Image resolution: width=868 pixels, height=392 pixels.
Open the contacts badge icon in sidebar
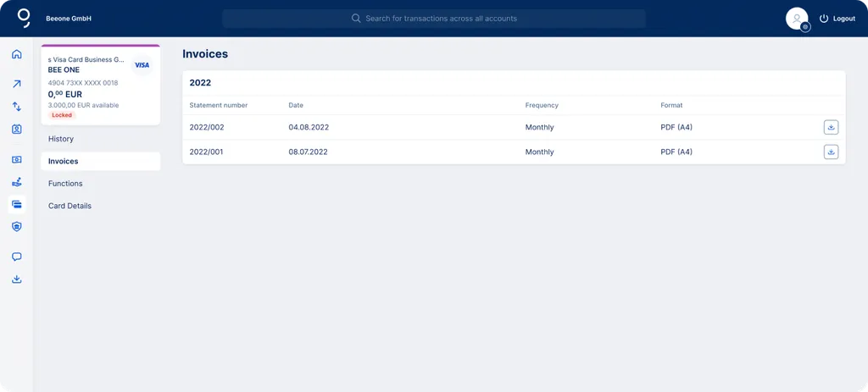(x=17, y=130)
